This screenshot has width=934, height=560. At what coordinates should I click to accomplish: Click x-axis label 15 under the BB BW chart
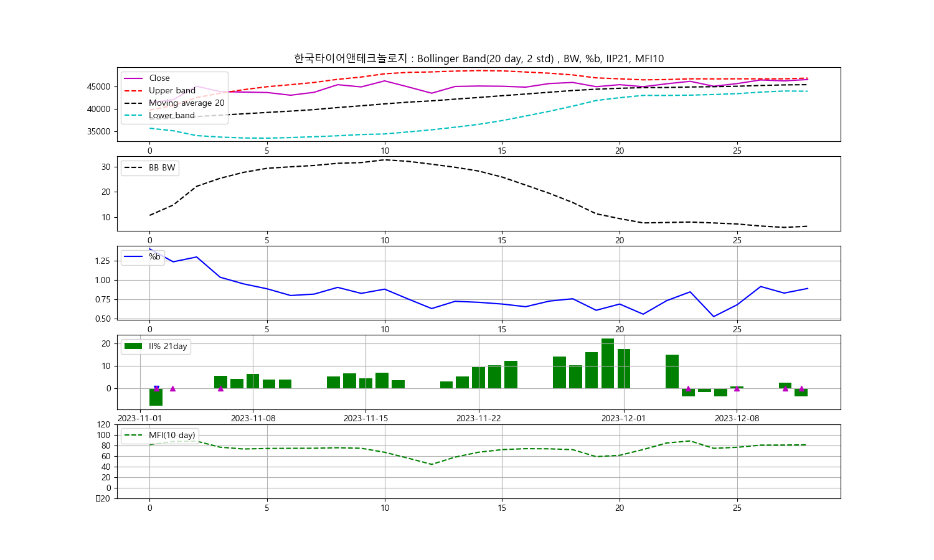[502, 240]
